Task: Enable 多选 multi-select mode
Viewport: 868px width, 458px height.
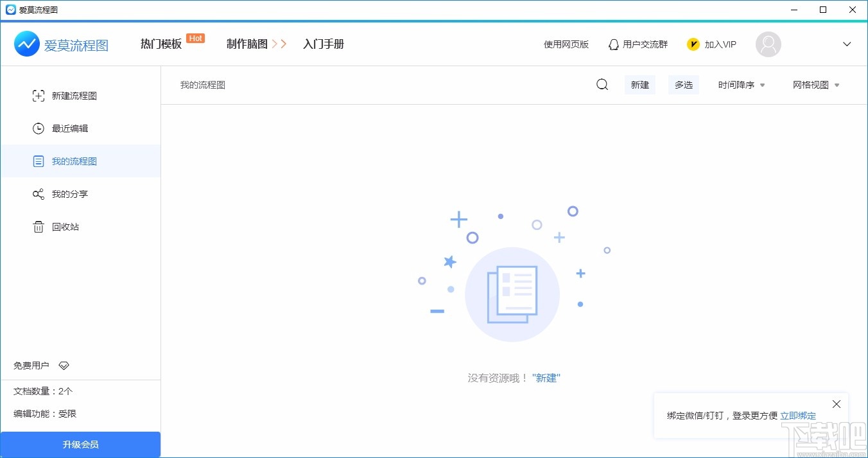Action: point(683,84)
